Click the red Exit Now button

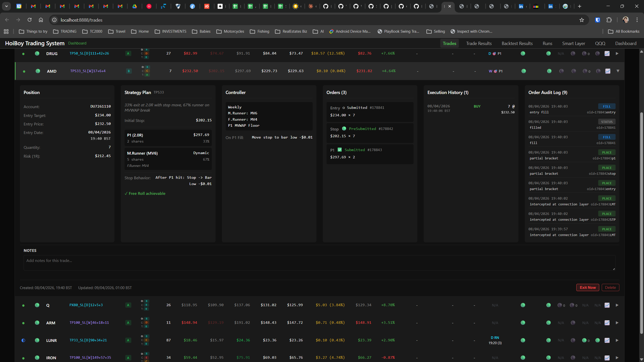(x=588, y=288)
